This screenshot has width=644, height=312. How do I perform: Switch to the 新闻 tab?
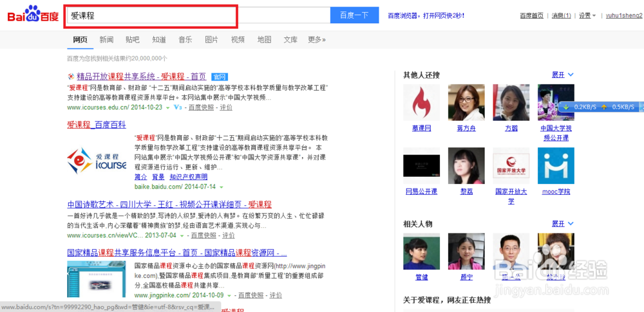pyautogui.click(x=106, y=40)
